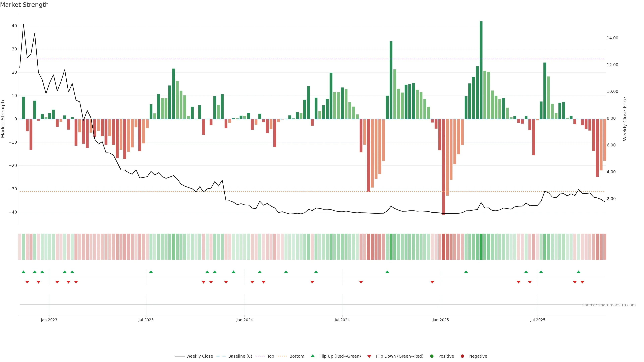Click the first Flip Up marker on the left
The width and height of the screenshot is (644, 362).
23,272
